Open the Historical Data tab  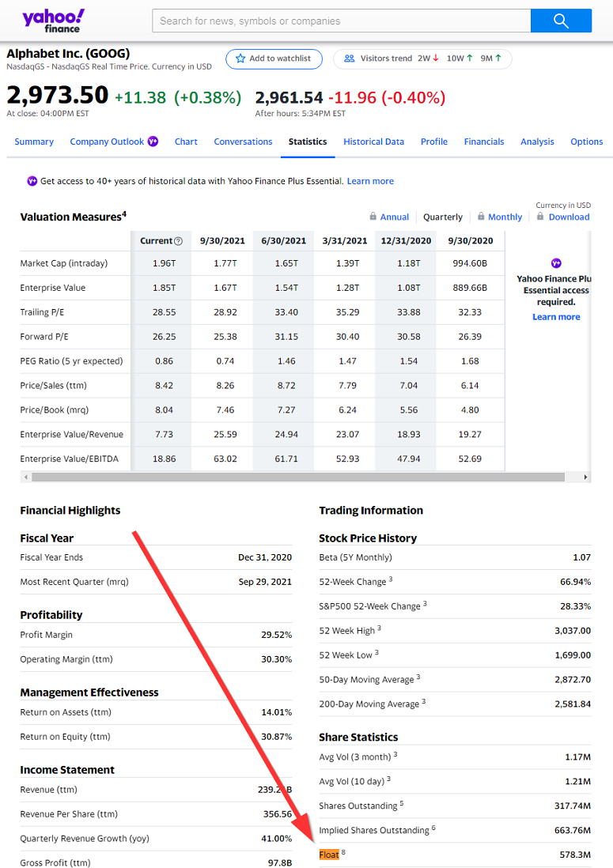374,142
